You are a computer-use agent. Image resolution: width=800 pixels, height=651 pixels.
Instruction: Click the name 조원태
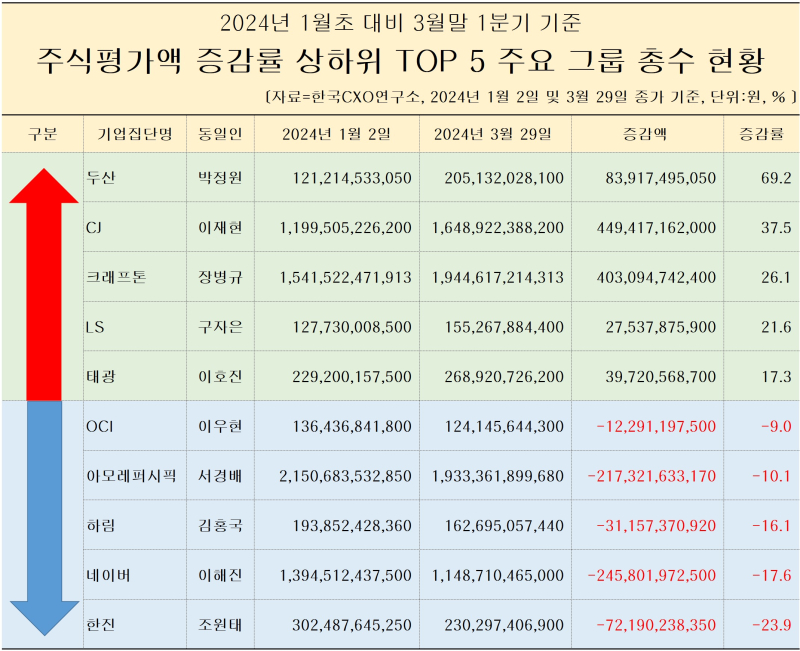[220, 625]
